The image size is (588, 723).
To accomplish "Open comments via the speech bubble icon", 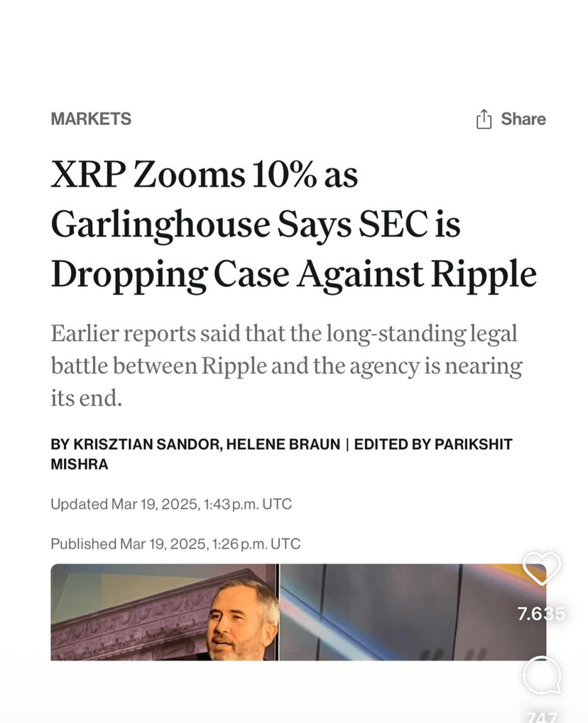I will pos(542,675).
